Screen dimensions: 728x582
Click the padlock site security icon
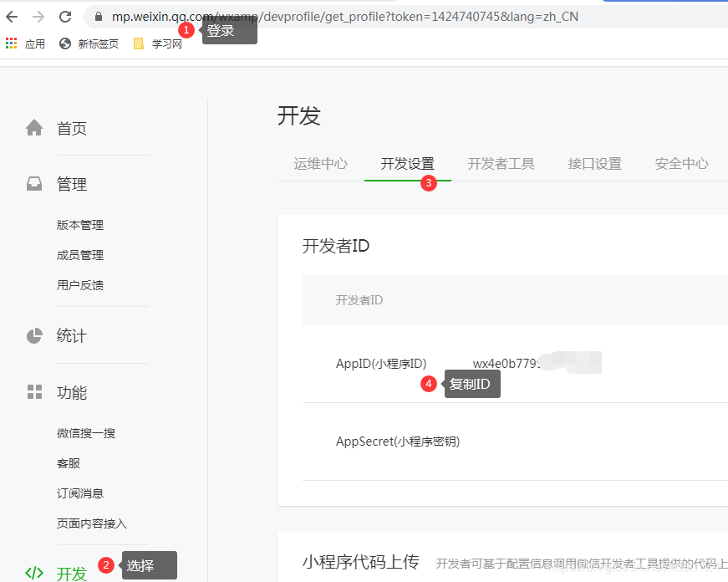98,17
